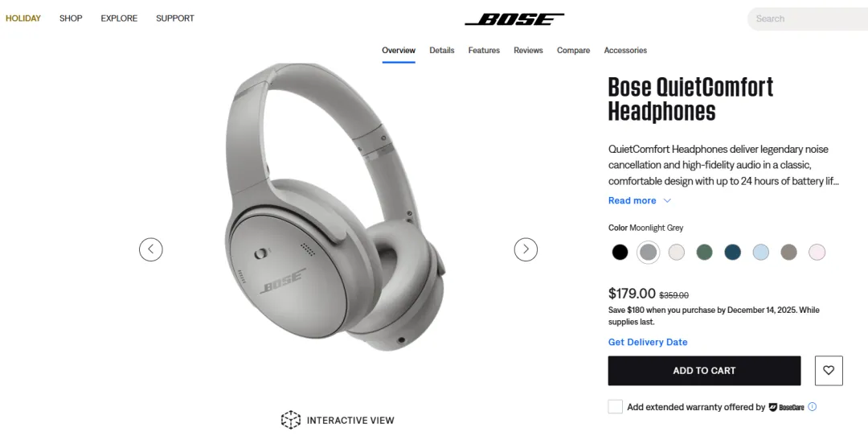Open the Interactive View cube icon
Viewport: 868px width, 436px height.
coord(291,420)
